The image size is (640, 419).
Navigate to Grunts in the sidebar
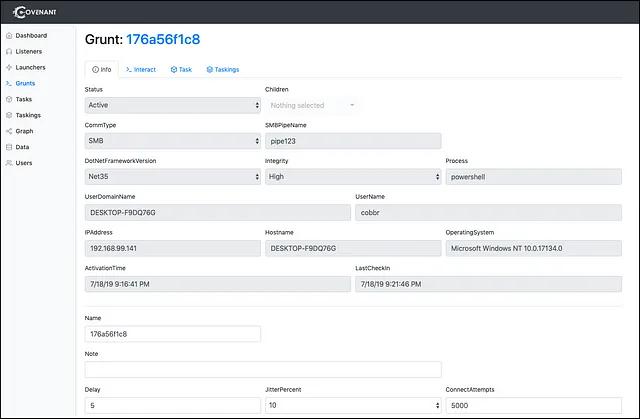(x=25, y=83)
